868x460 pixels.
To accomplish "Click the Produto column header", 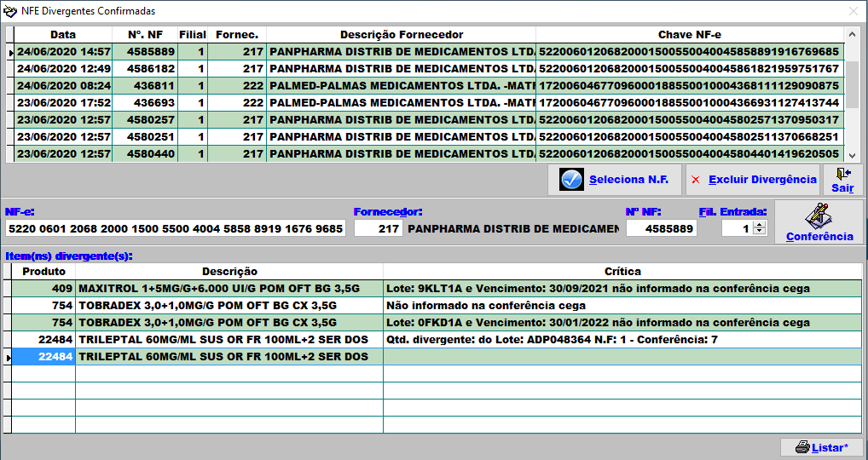I will (x=43, y=272).
